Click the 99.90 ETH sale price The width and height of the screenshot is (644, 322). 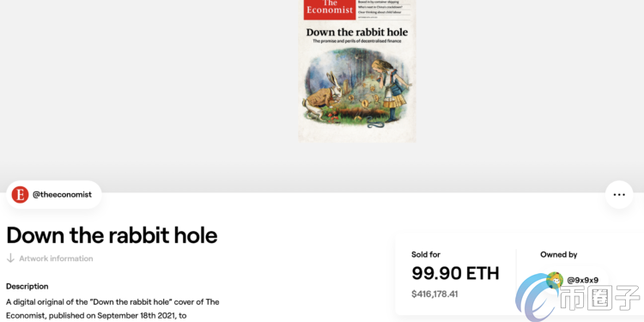click(455, 273)
